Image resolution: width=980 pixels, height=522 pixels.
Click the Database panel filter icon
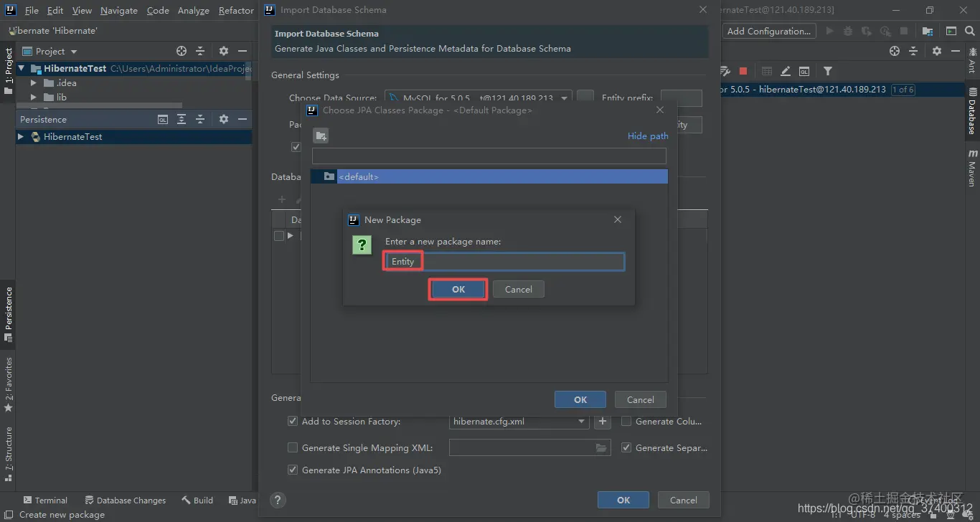pyautogui.click(x=828, y=71)
